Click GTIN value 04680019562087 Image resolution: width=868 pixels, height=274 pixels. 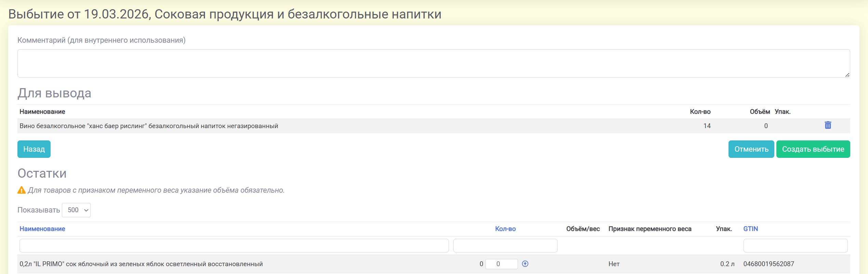769,264
